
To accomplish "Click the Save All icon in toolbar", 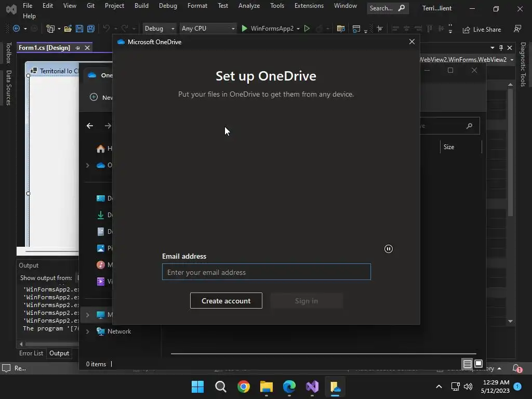I will (90, 29).
